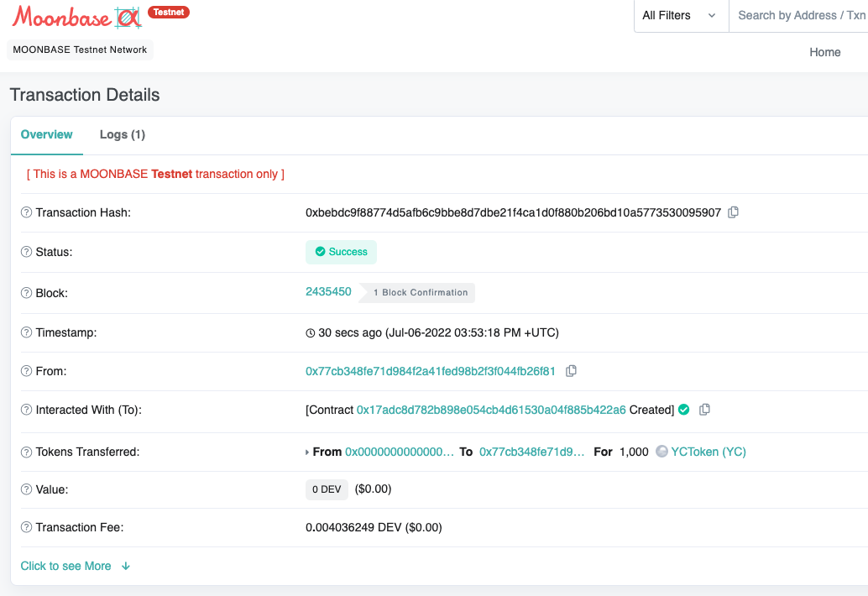868x596 pixels.
Task: Click the 0 DEV value badge
Action: coord(327,489)
